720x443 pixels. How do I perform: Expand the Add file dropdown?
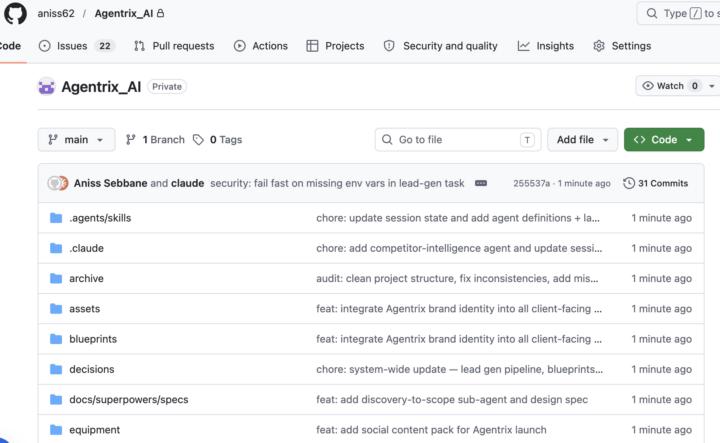point(582,140)
